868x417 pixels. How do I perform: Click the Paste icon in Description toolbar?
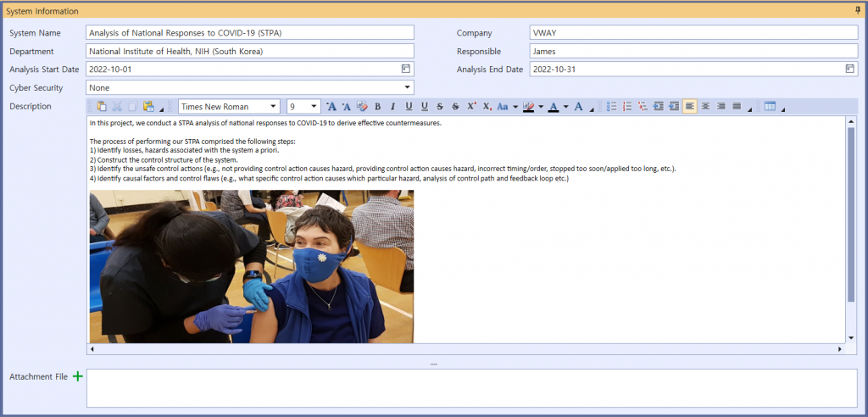point(102,106)
